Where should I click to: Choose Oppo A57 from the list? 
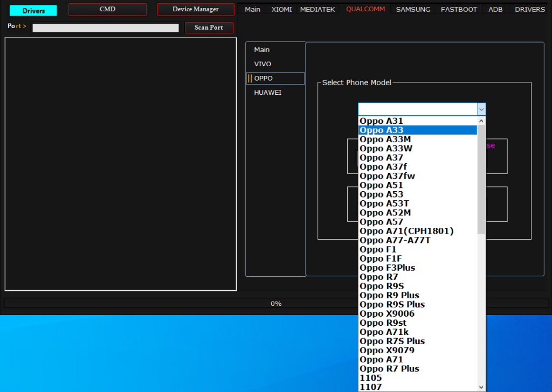[418, 222]
